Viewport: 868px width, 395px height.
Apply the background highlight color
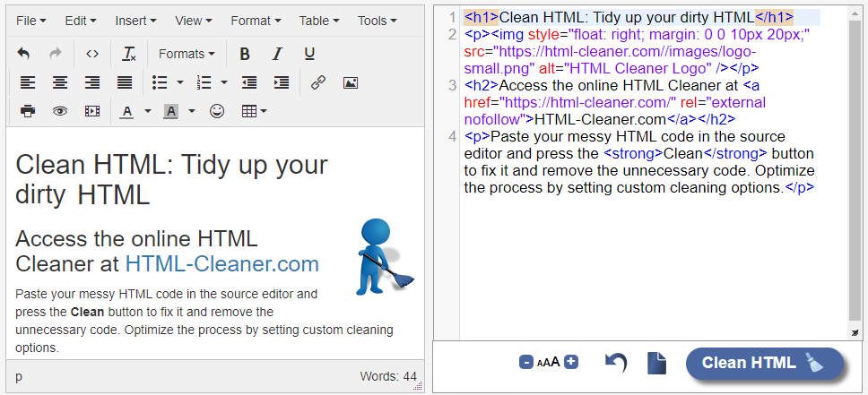[x=171, y=111]
